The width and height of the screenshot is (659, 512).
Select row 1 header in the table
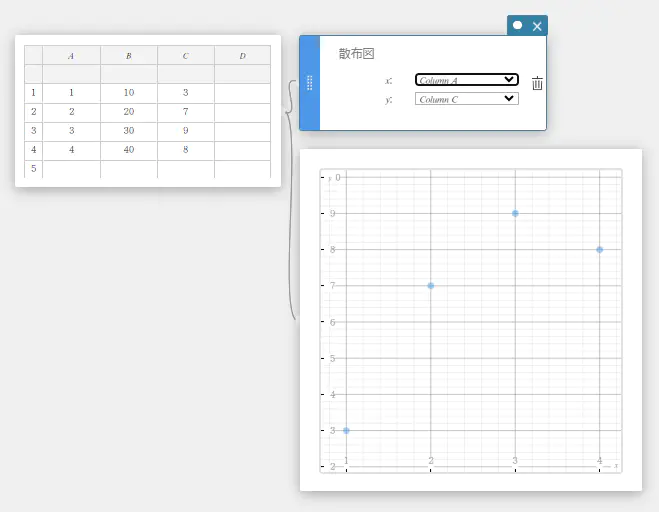pyautogui.click(x=33, y=93)
